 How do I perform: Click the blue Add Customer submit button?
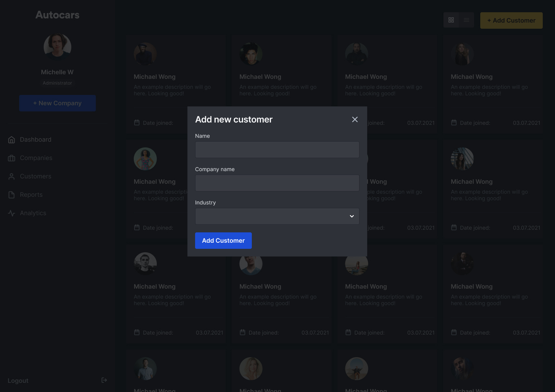point(223,241)
